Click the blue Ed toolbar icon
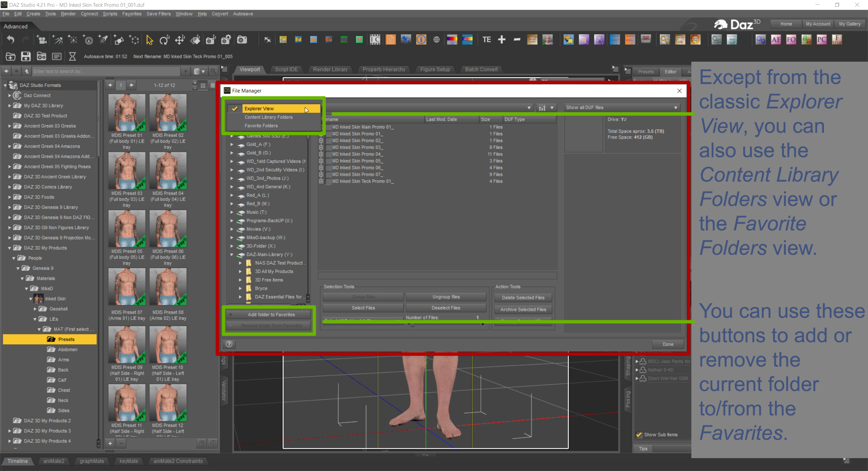Viewport: 868px width, 471px height. (x=298, y=40)
